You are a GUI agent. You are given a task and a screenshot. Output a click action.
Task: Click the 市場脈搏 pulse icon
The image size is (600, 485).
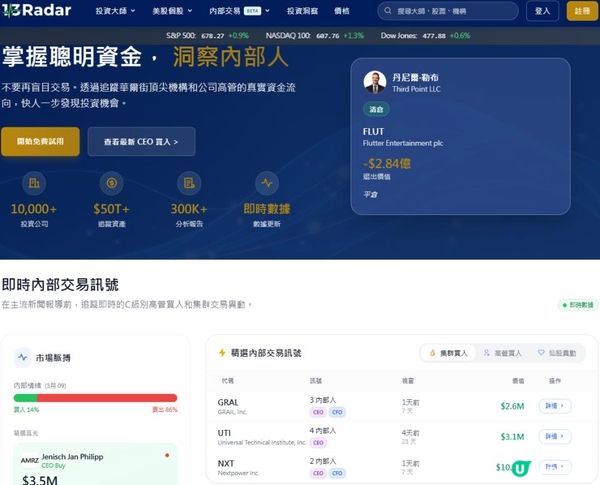(x=23, y=358)
